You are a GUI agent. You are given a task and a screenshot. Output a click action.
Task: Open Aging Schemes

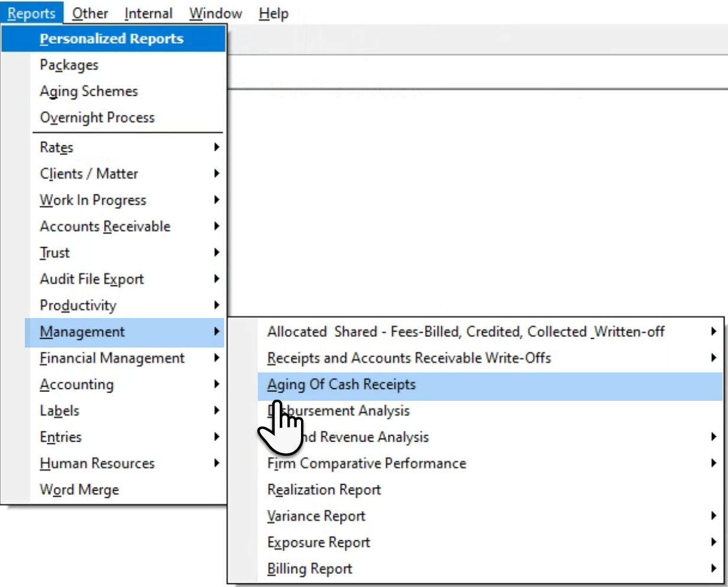click(x=114, y=91)
